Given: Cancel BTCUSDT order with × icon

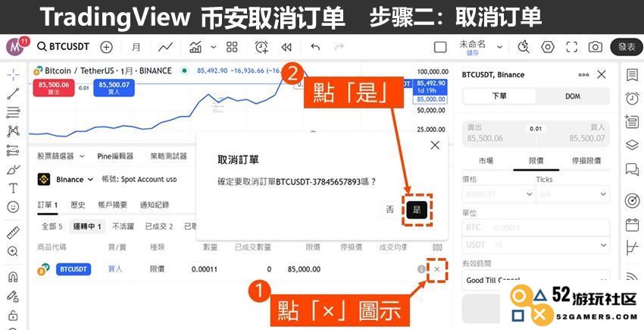Looking at the screenshot, I should coord(437,269).
